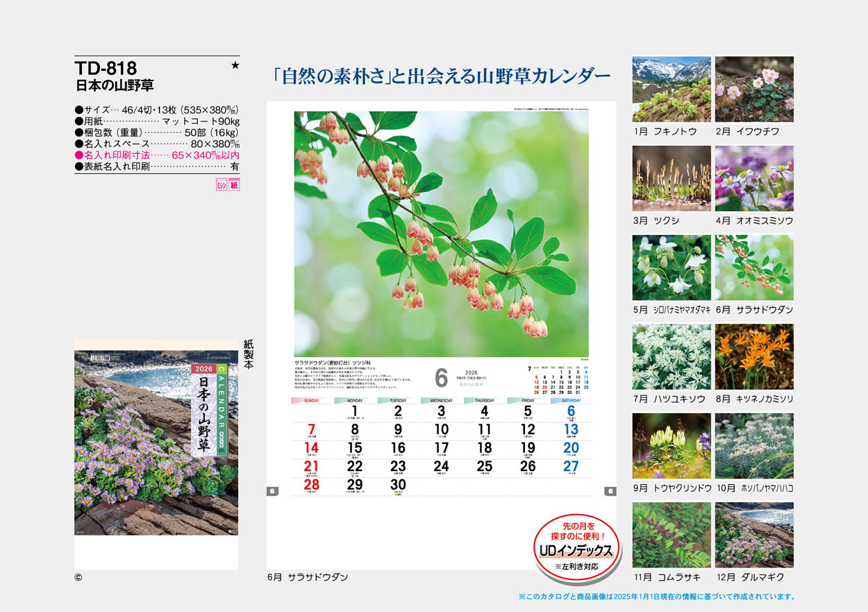View the 8月 キツネノカミソリ thumbnail
The image size is (868, 612).
click(x=754, y=356)
